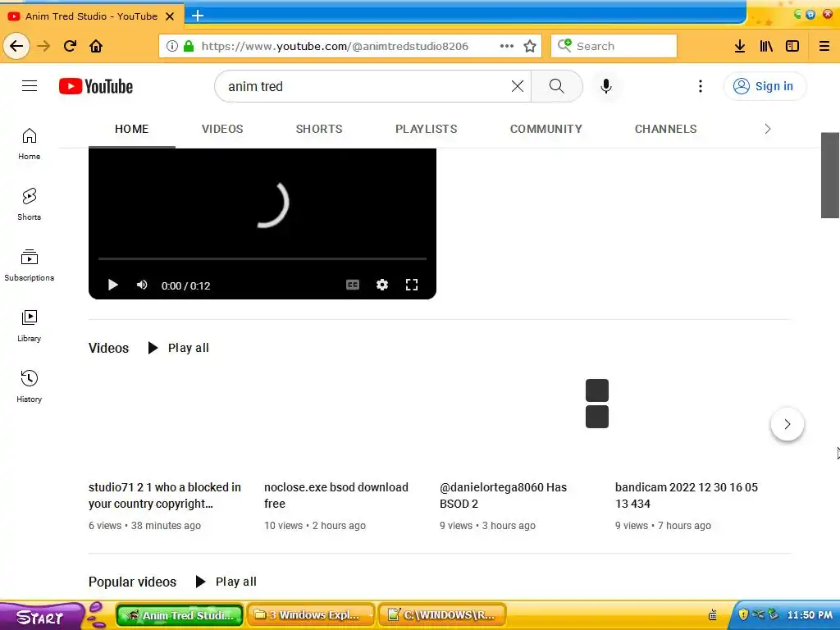Click the Sign in button
840x630 pixels.
(x=765, y=86)
